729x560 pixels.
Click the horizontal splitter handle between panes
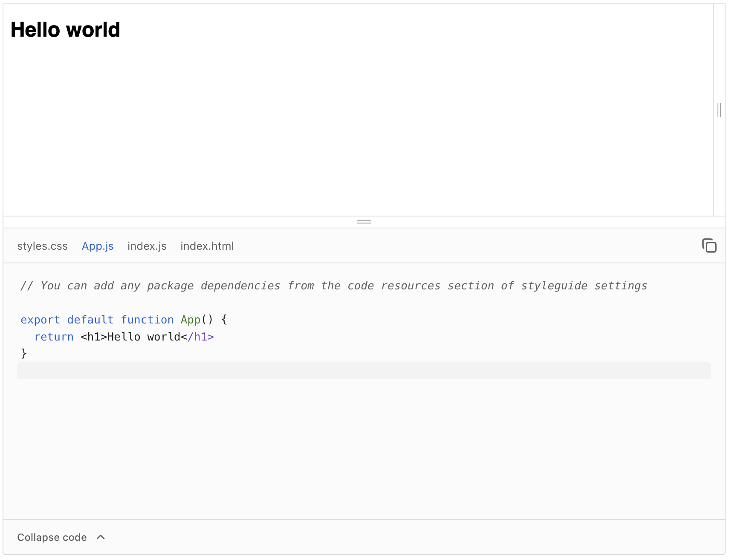tap(364, 222)
